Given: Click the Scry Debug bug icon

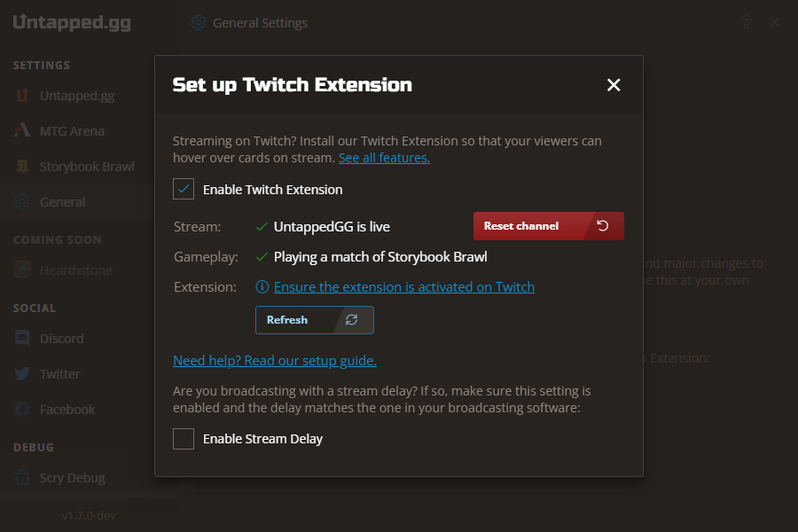Looking at the screenshot, I should tap(22, 478).
